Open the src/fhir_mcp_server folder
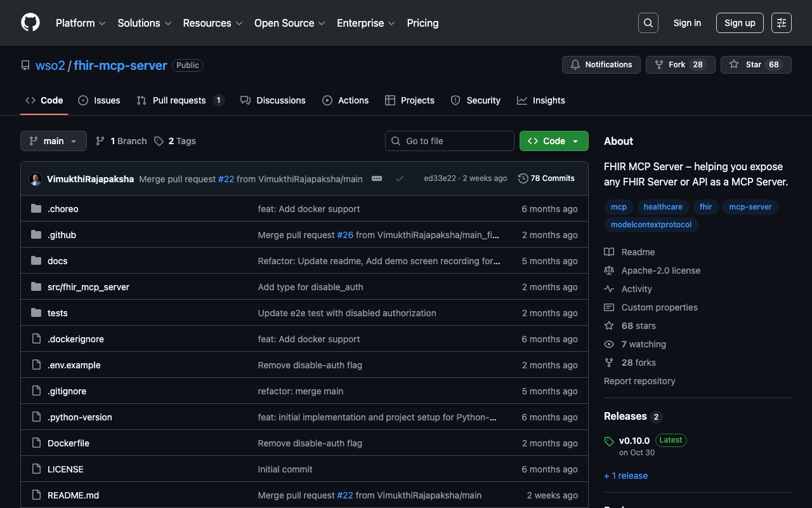Image resolution: width=812 pixels, height=508 pixels. pyautogui.click(x=88, y=287)
